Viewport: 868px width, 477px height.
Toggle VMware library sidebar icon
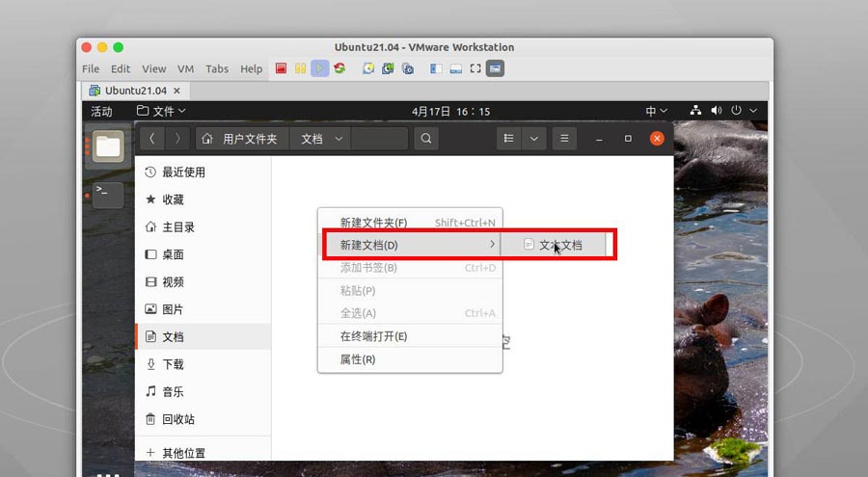(x=436, y=68)
